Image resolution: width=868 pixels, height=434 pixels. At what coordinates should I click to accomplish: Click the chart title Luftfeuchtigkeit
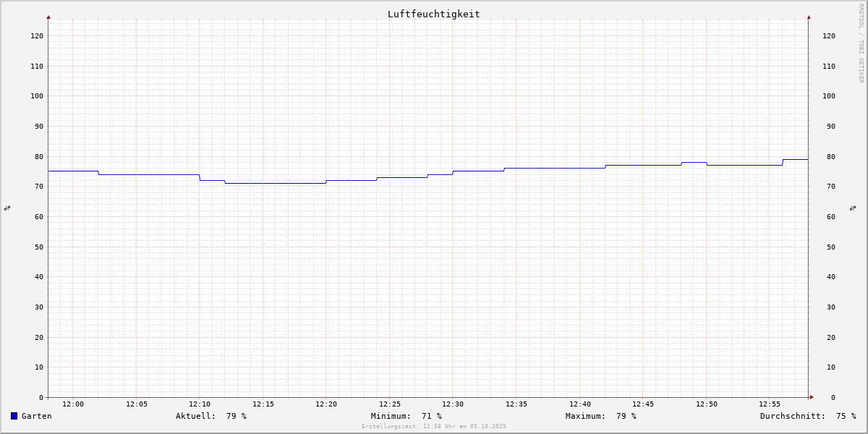click(x=433, y=14)
